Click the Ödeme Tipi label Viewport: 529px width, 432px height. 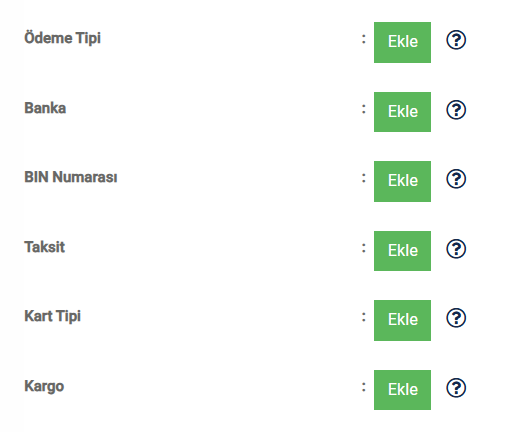pos(62,38)
